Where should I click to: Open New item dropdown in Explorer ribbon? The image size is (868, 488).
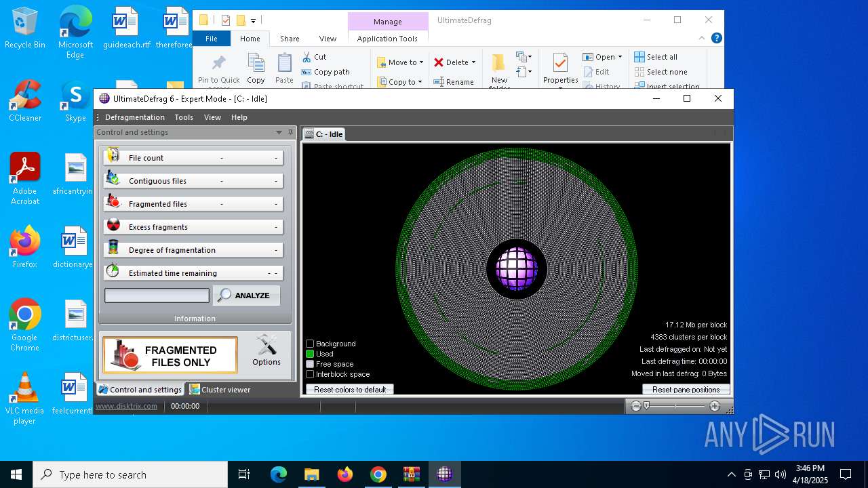pos(523,57)
